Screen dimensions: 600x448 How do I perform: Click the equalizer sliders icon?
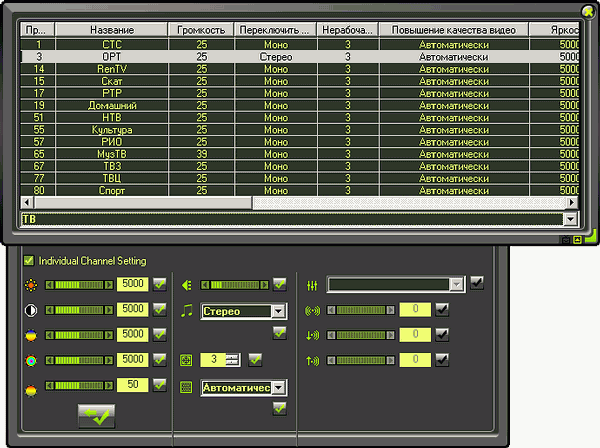pyautogui.click(x=312, y=285)
